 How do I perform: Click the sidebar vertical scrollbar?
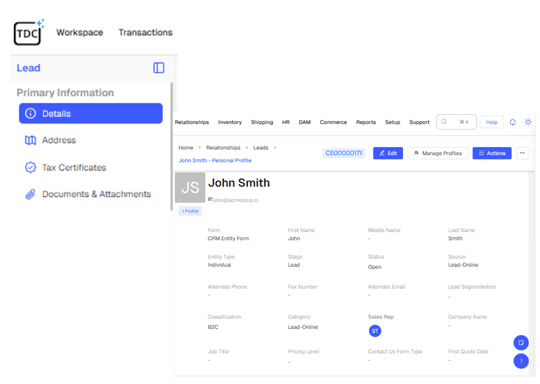(x=172, y=146)
